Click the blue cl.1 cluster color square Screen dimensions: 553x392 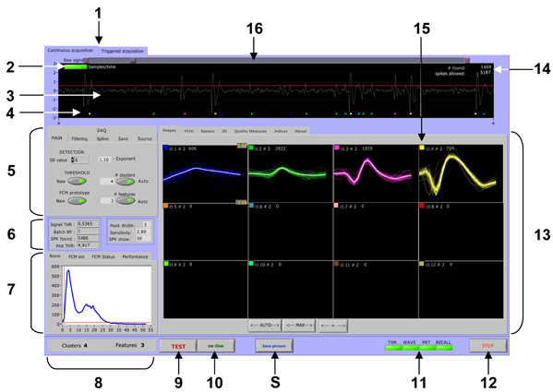pyautogui.click(x=166, y=148)
